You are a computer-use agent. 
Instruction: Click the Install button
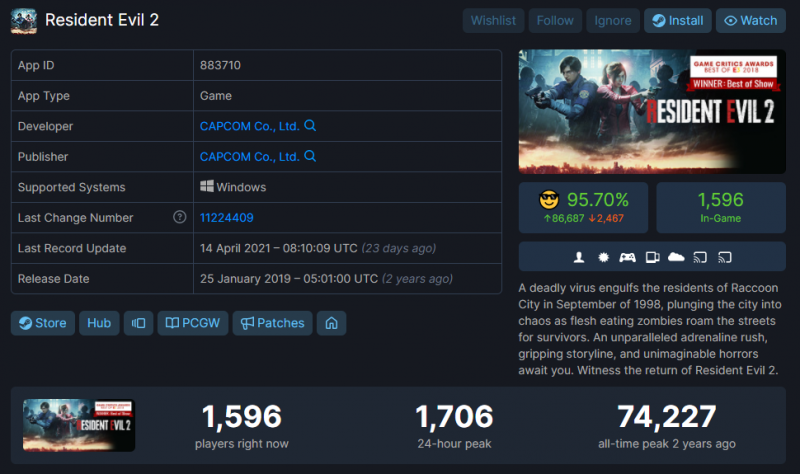677,20
